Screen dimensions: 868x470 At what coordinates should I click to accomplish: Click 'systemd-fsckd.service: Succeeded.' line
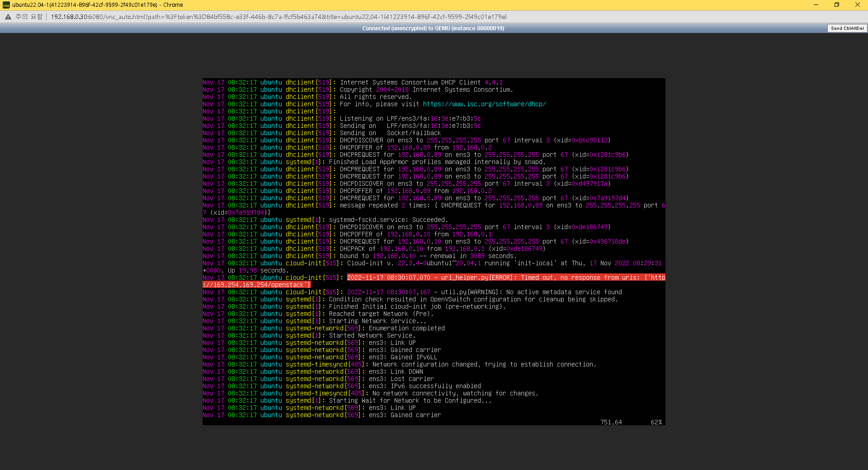[325, 220]
